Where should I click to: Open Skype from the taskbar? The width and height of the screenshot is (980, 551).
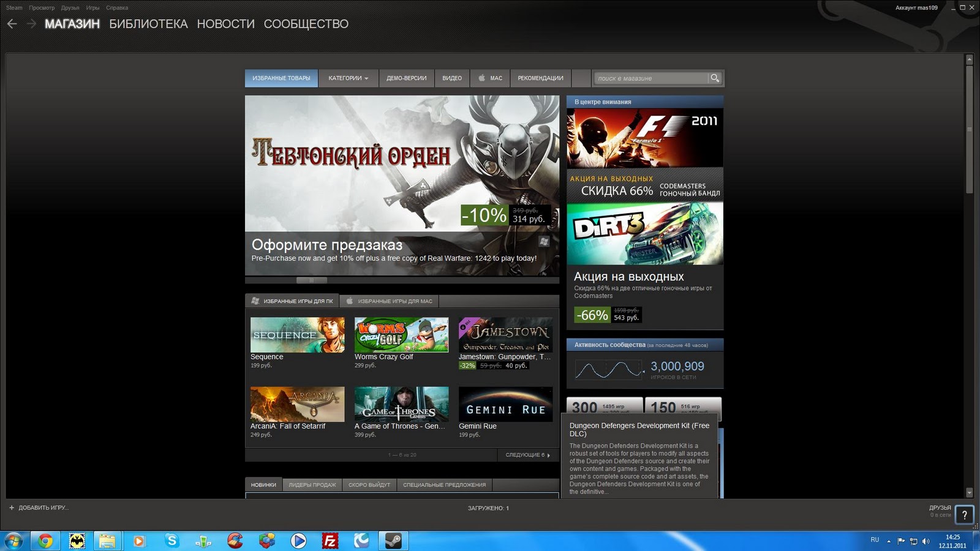coord(171,541)
